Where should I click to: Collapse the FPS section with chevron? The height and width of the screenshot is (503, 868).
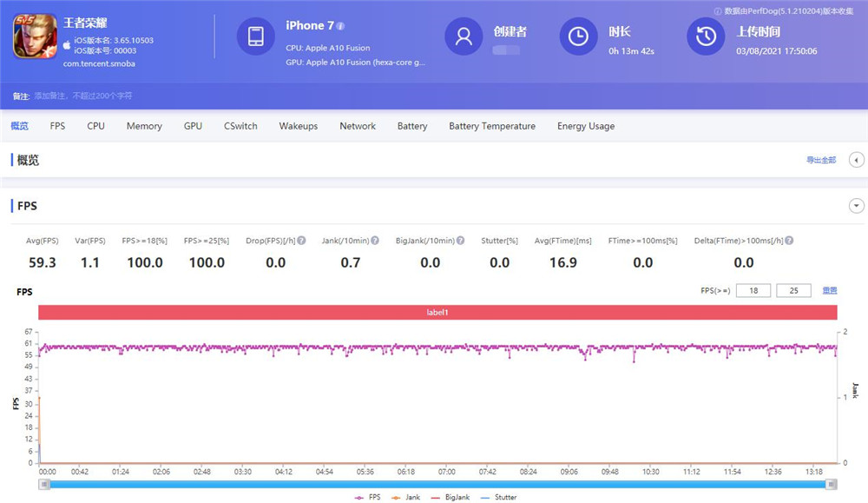pos(856,206)
